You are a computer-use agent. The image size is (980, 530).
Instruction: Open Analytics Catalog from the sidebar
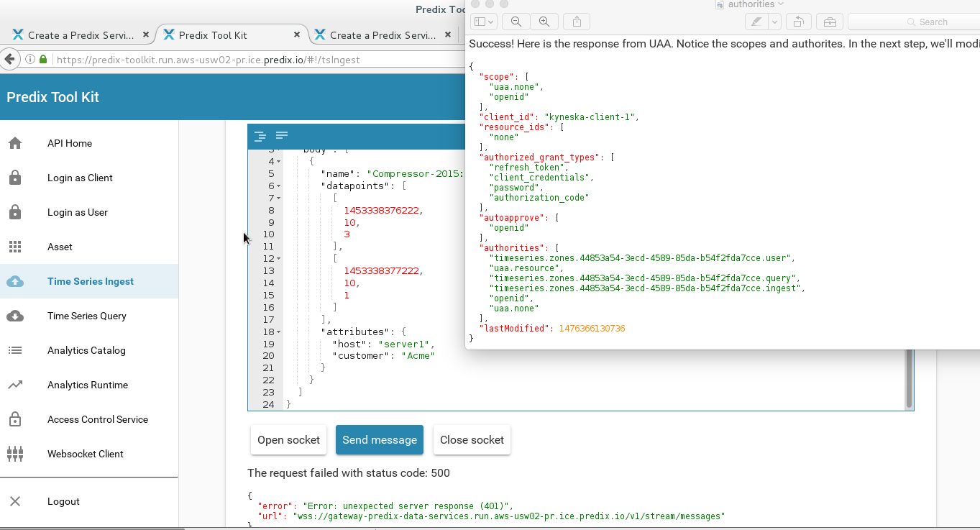[89, 350]
